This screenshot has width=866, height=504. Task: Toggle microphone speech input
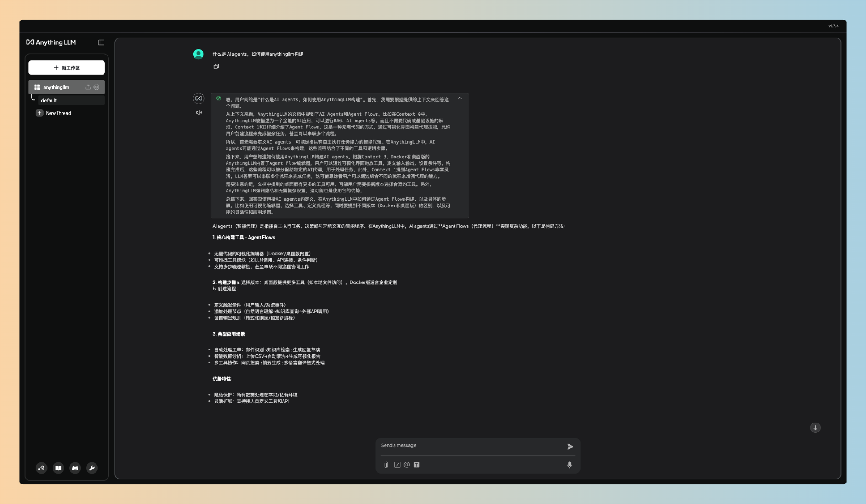pyautogui.click(x=569, y=465)
